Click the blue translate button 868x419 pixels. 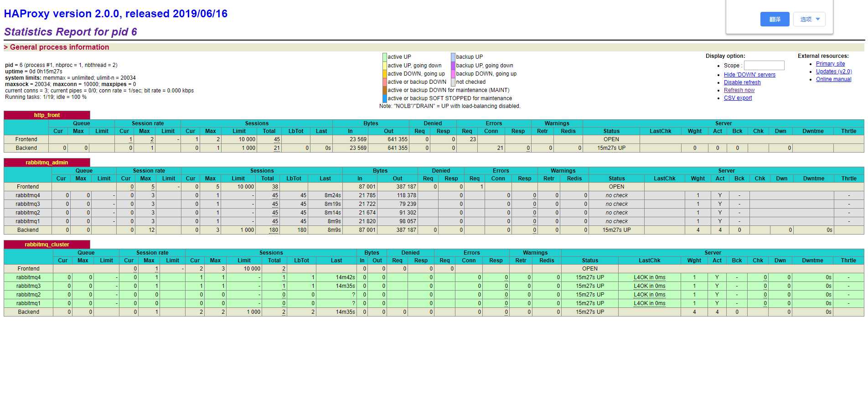pyautogui.click(x=775, y=19)
